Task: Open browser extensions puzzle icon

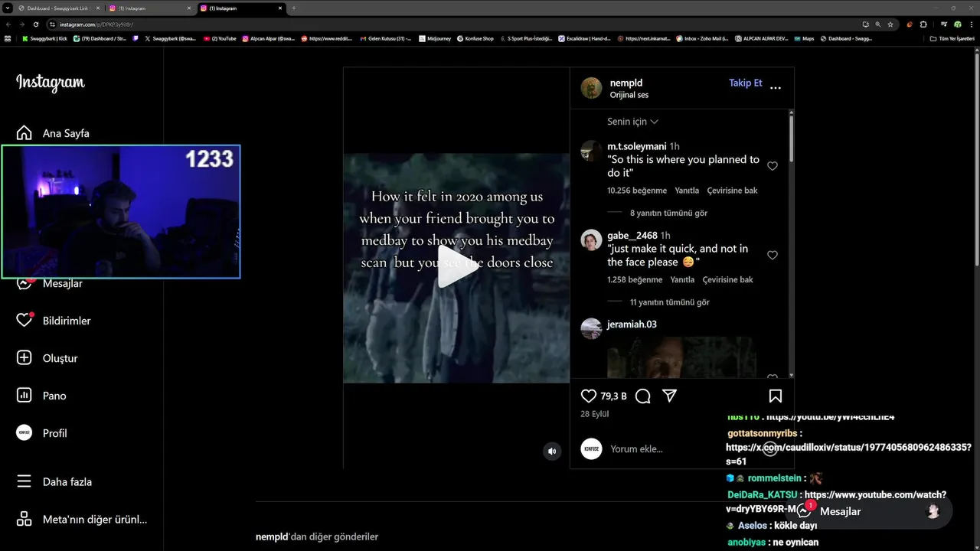Action: coord(923,24)
